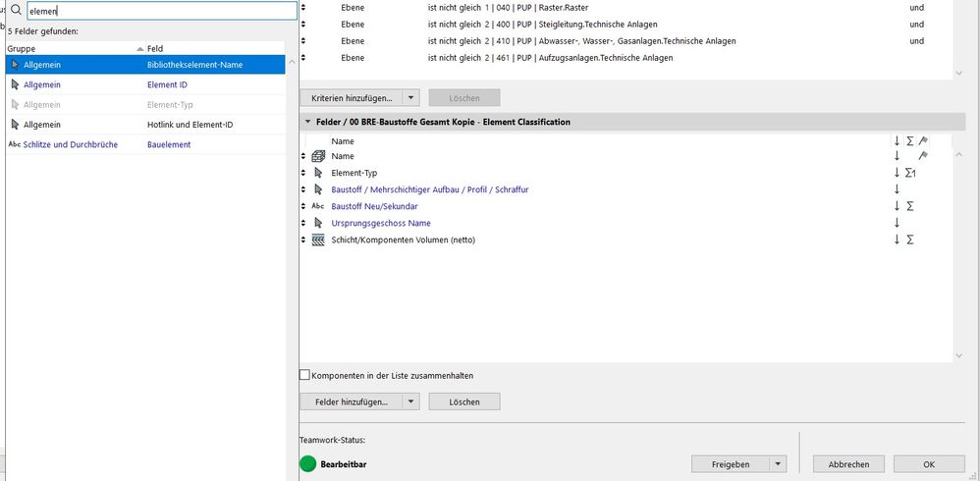Screen dimensions: 980x481
Task: Click the search magnifier icon
Action: point(16,11)
